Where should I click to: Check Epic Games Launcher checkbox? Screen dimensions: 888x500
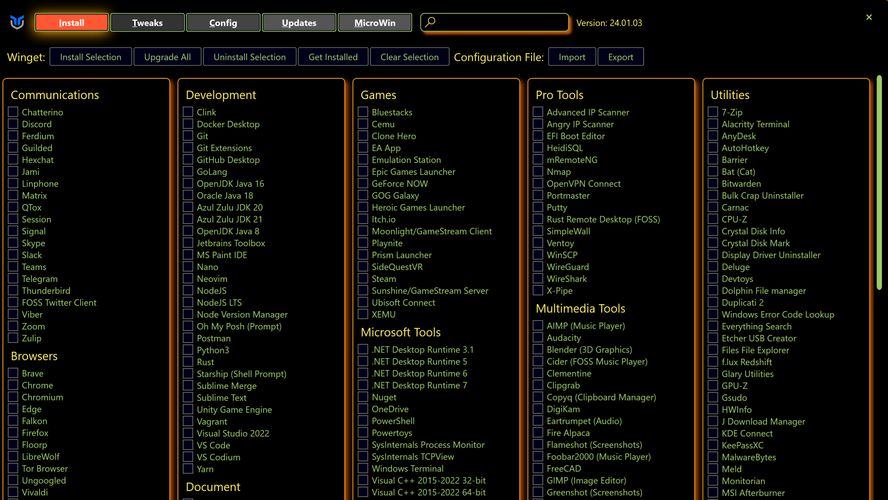tap(363, 171)
